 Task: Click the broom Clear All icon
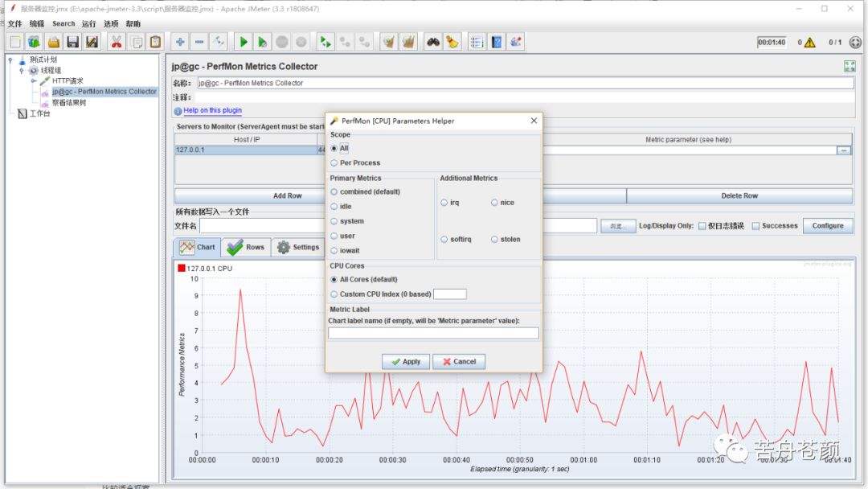pyautogui.click(x=452, y=42)
